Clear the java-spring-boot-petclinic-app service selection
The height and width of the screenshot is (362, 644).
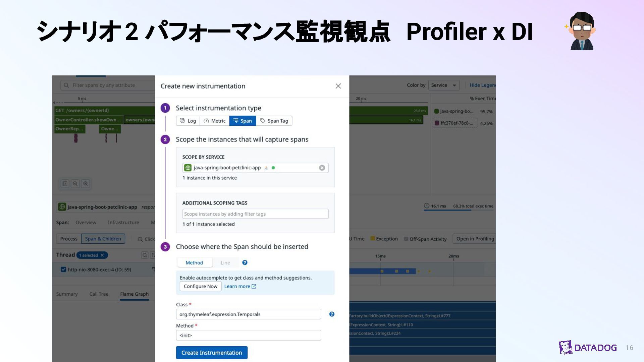(322, 168)
